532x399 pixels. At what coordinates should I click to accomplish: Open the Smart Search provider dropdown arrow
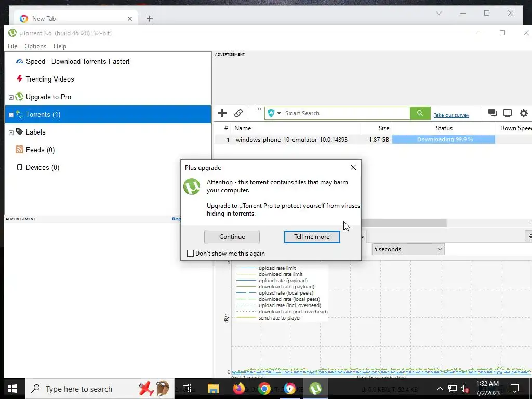(x=279, y=113)
